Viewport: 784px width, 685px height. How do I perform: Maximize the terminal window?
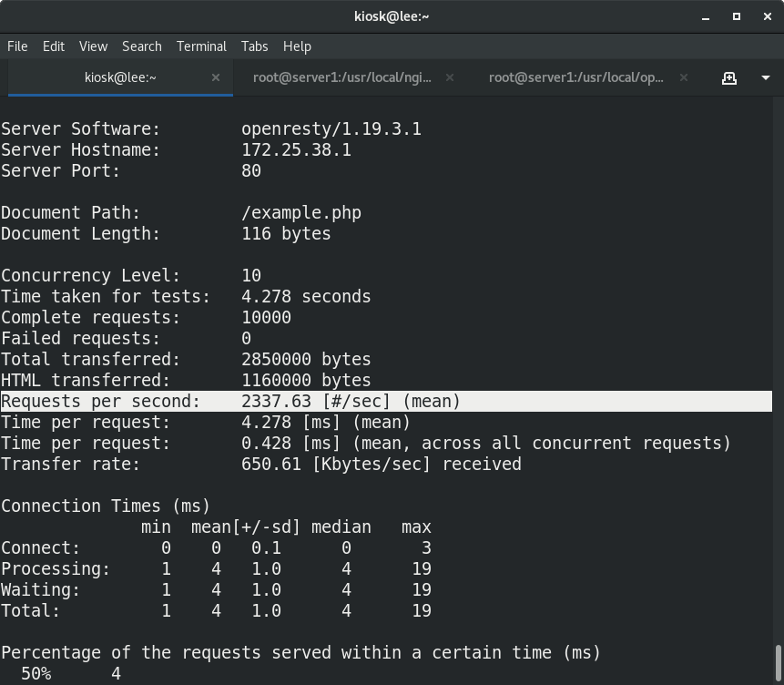[737, 16]
